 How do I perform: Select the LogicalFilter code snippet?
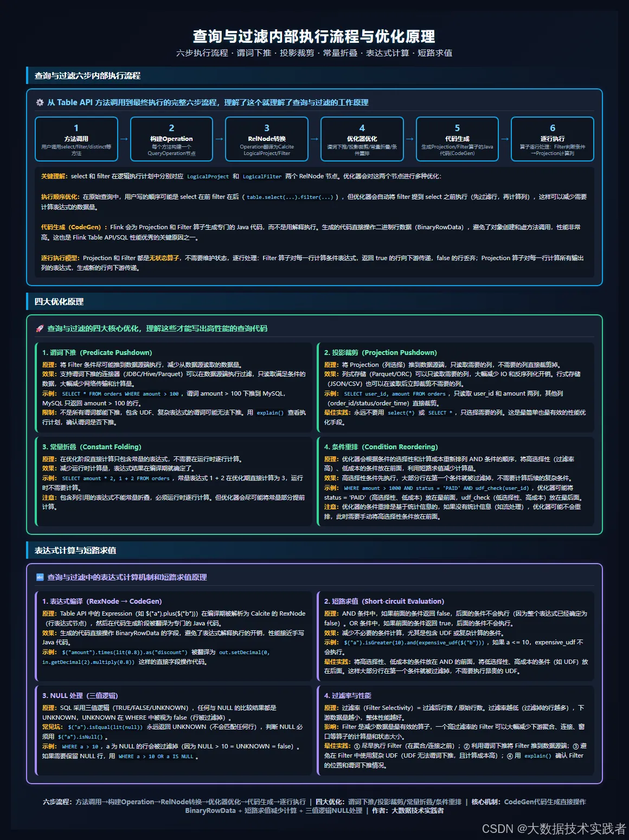(x=262, y=177)
